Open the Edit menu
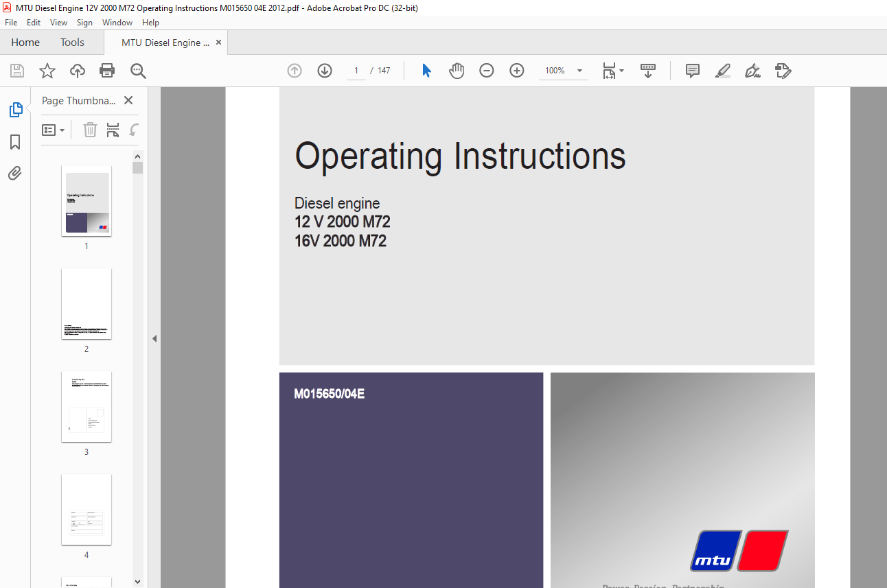The width and height of the screenshot is (887, 588). coord(34,23)
